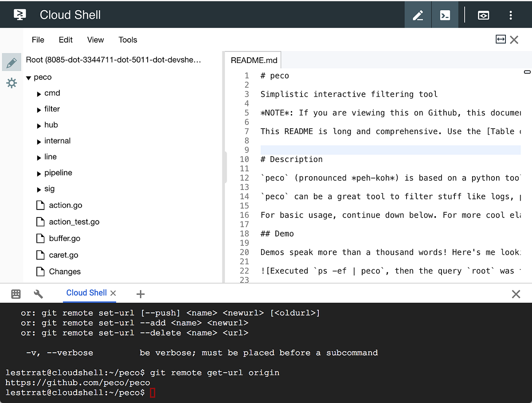The width and height of the screenshot is (532, 403).
Task: Open the Tools menu
Action: pyautogui.click(x=128, y=40)
